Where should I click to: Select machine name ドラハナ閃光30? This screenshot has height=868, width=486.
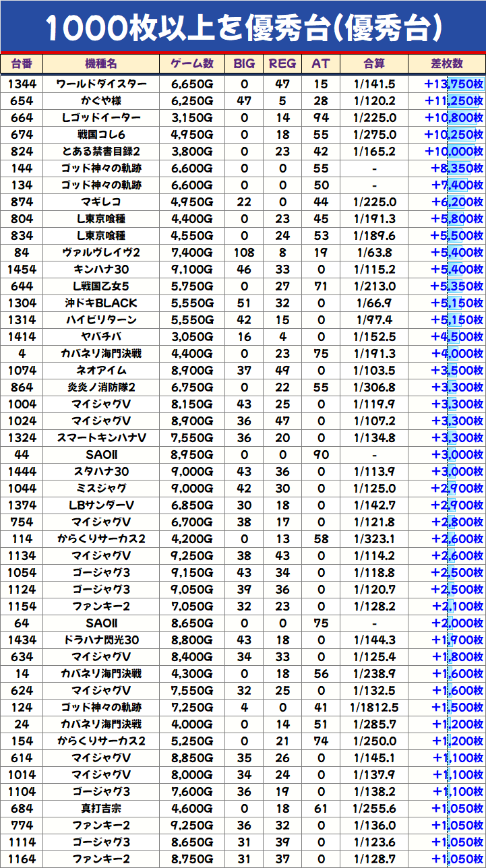coord(101,640)
